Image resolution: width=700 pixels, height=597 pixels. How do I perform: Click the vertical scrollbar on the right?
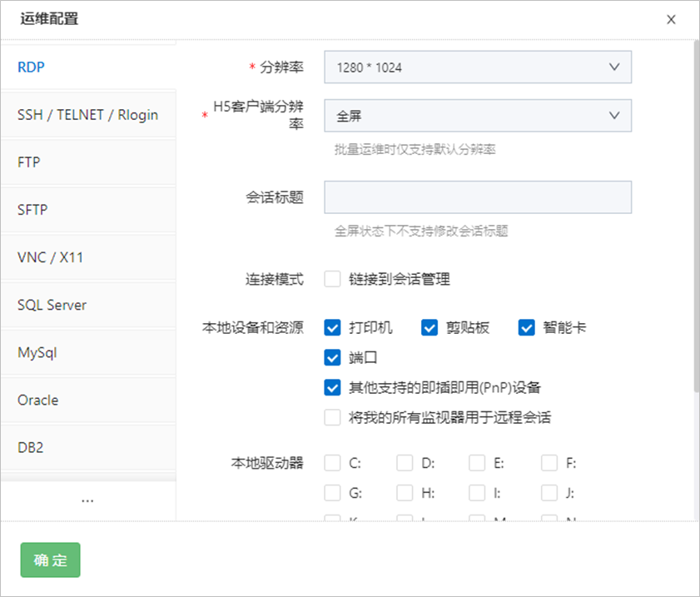[696, 216]
